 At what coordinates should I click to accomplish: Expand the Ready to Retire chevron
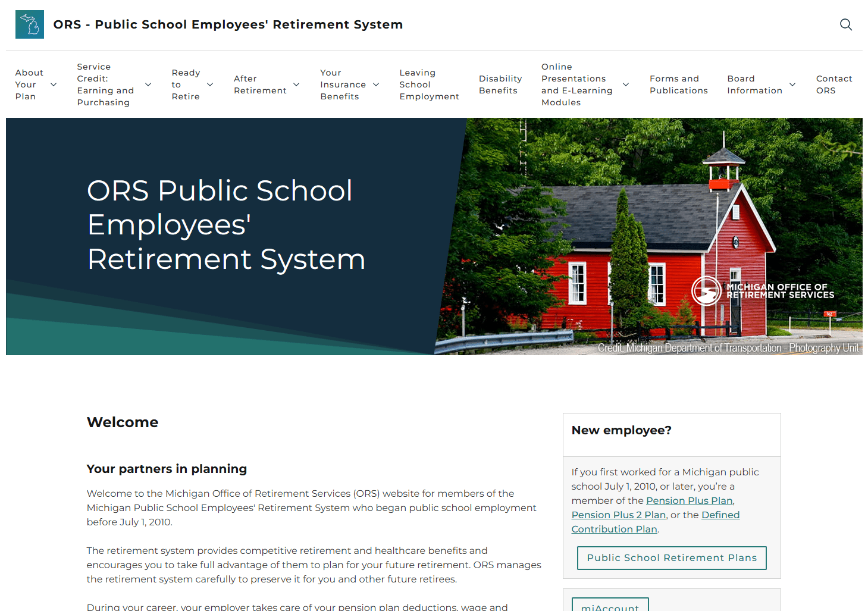[x=210, y=84]
